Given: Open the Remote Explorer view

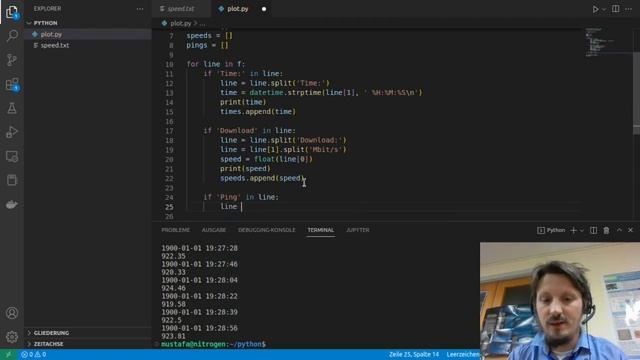Looking at the screenshot, I should (x=12, y=156).
